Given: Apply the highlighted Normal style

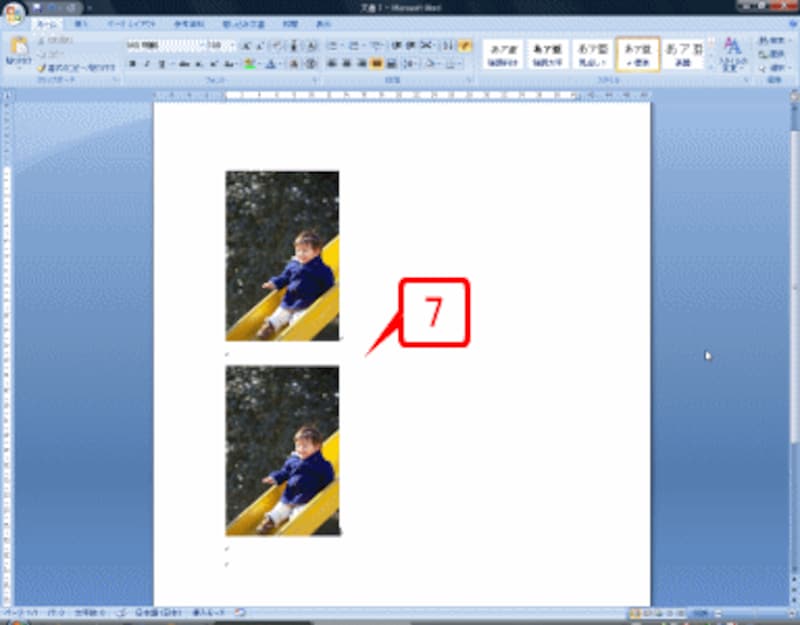Looking at the screenshot, I should pyautogui.click(x=638, y=55).
